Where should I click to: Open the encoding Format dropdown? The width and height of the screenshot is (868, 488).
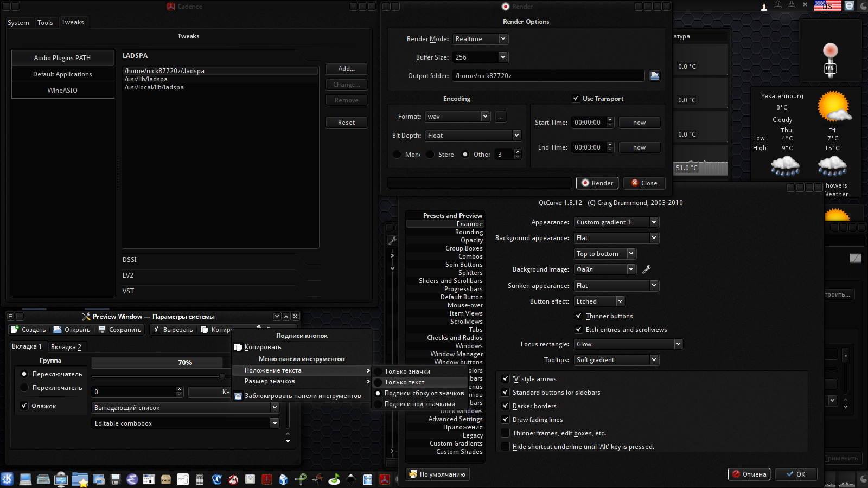(x=457, y=117)
